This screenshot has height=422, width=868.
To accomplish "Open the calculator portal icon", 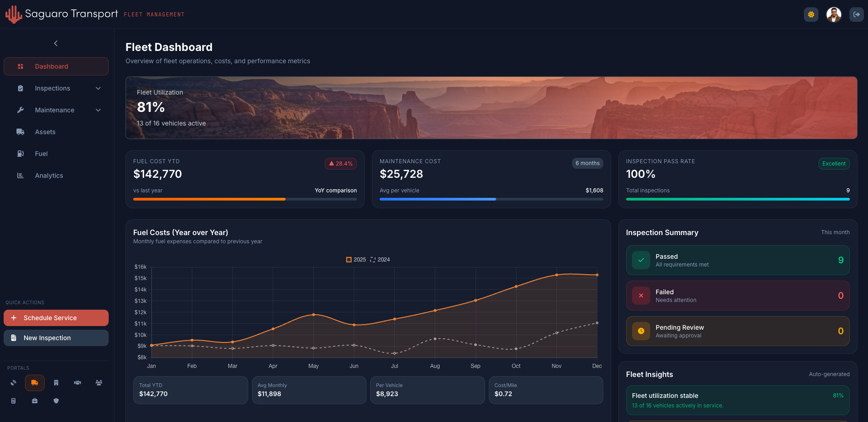I will click(x=13, y=401).
